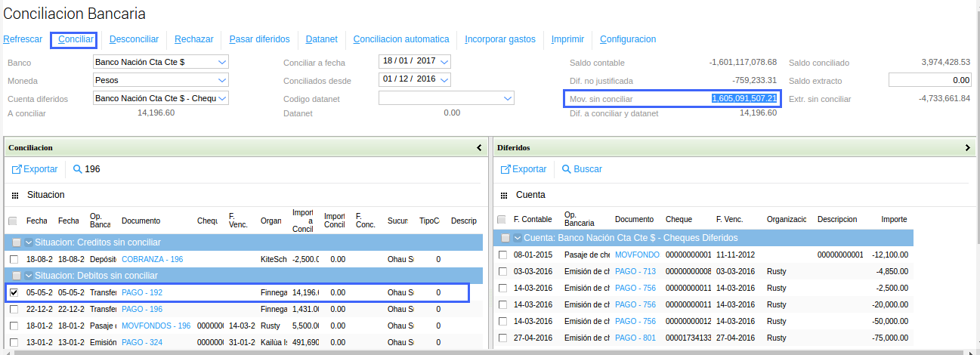Image resolution: width=980 pixels, height=355 pixels.
Task: Click Conciliacion automatica in toolbar
Action: click(x=400, y=39)
